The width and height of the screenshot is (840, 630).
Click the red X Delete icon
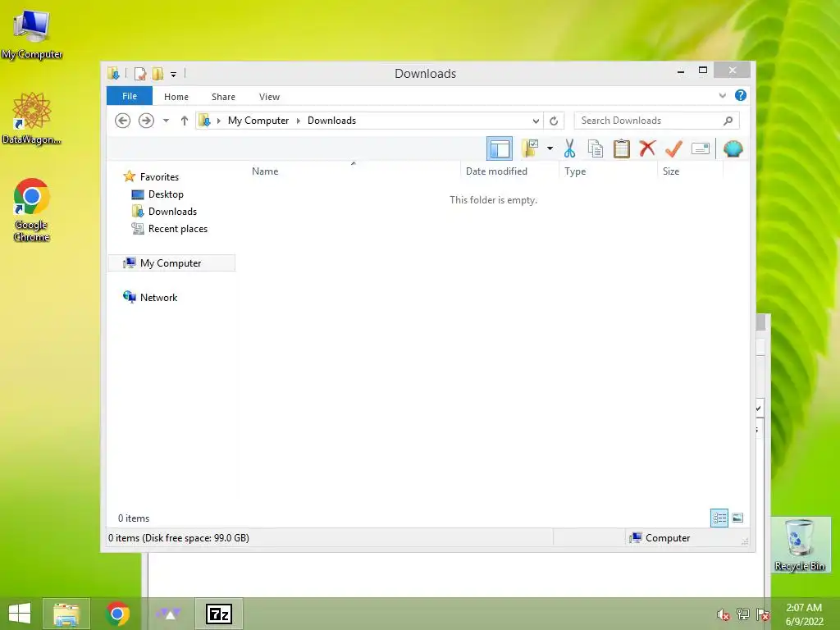coord(647,148)
